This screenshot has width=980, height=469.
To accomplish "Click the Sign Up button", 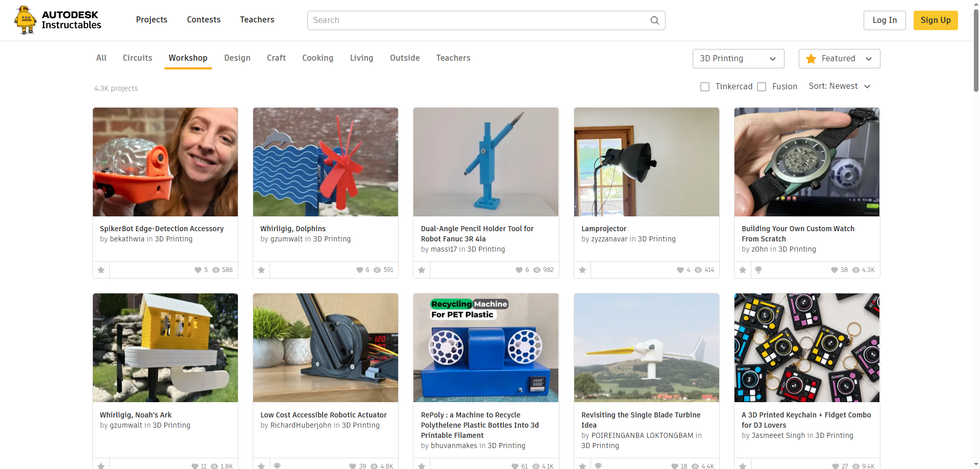I will (936, 20).
